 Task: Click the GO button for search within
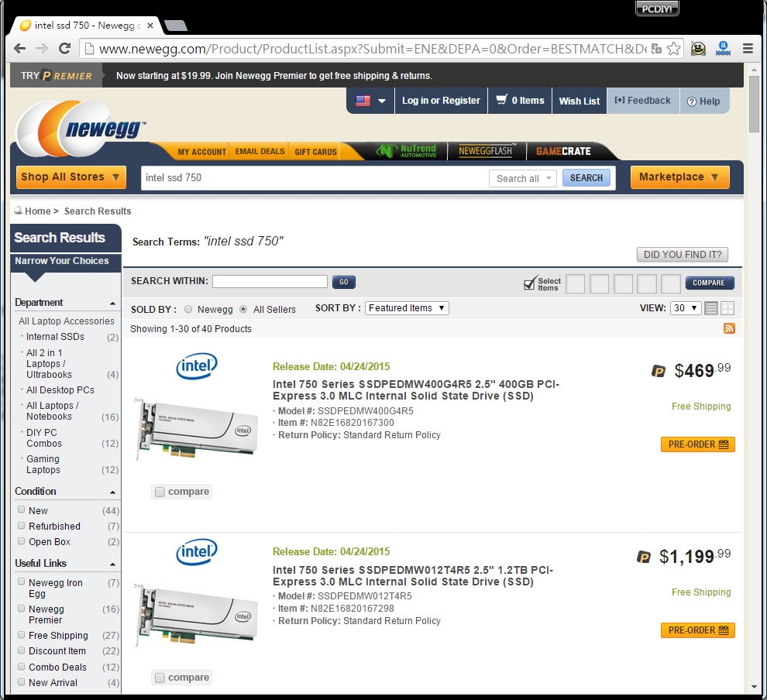pyautogui.click(x=344, y=282)
